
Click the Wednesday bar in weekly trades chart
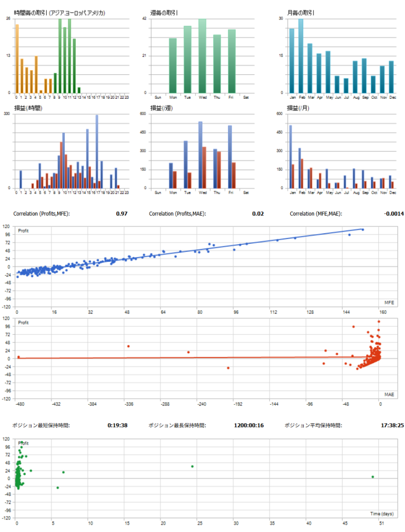(x=202, y=56)
